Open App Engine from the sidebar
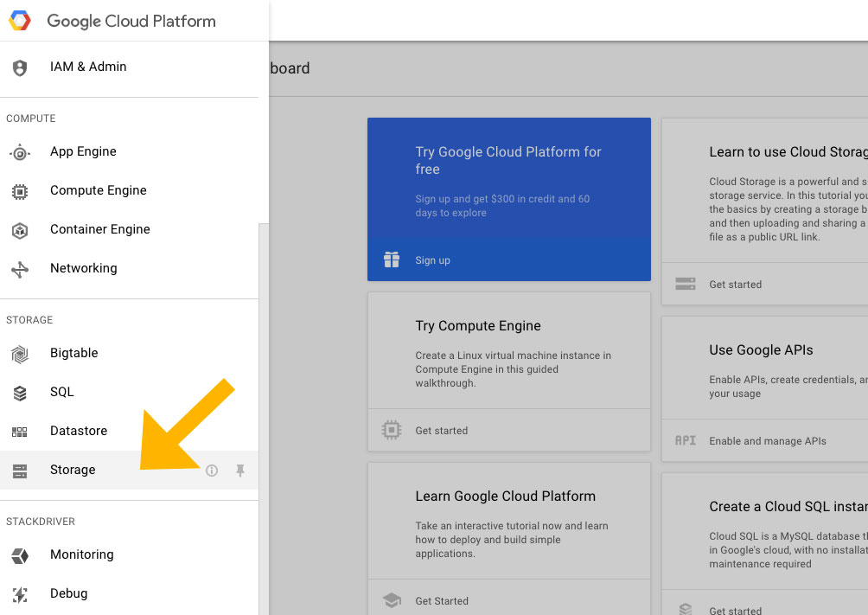 pos(129,152)
